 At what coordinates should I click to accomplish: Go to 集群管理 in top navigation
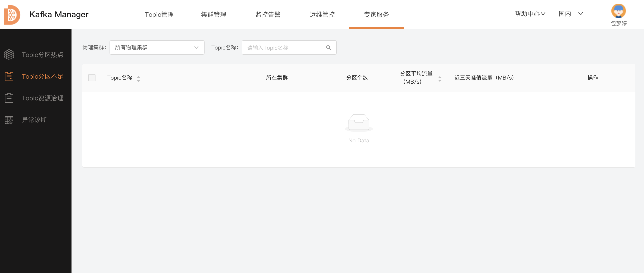(214, 14)
